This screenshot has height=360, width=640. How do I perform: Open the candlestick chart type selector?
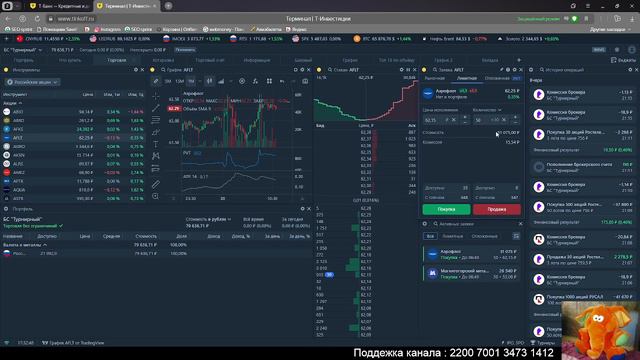tap(209, 81)
